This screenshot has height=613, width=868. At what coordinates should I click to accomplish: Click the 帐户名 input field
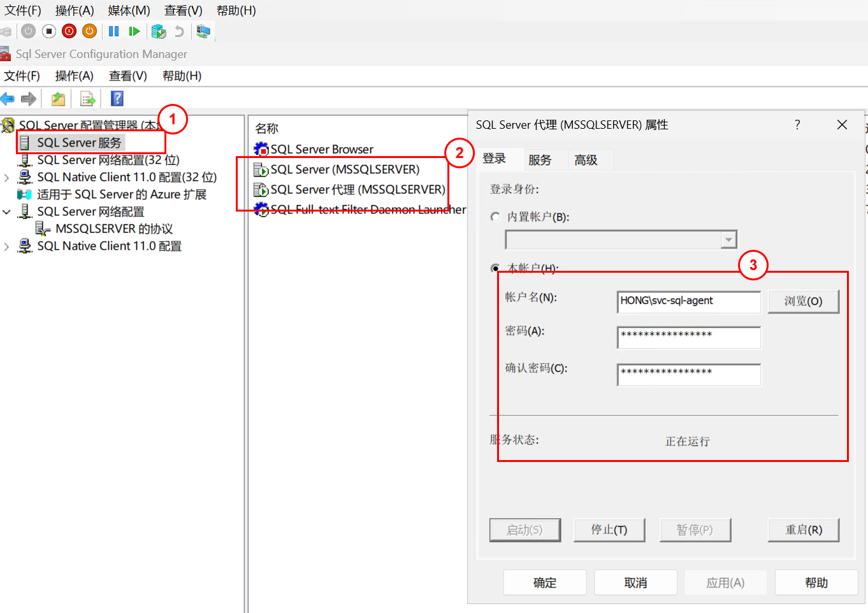pos(688,301)
